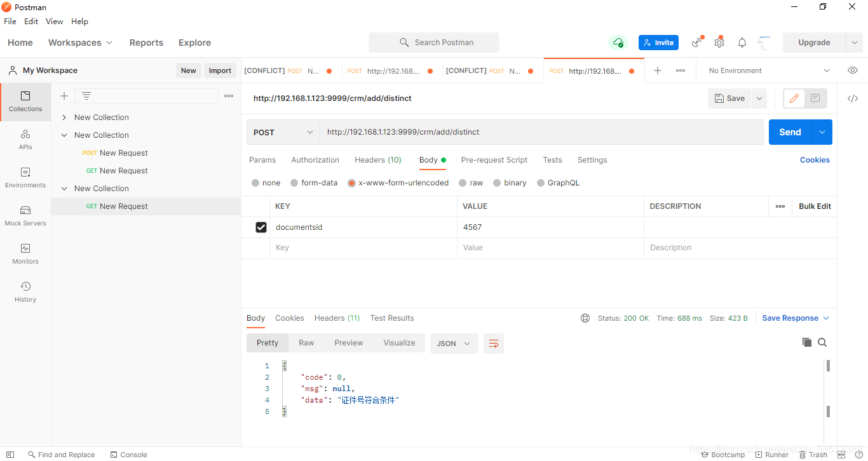The height and width of the screenshot is (461, 868).
Task: Switch response view to Raw
Action: pos(306,343)
